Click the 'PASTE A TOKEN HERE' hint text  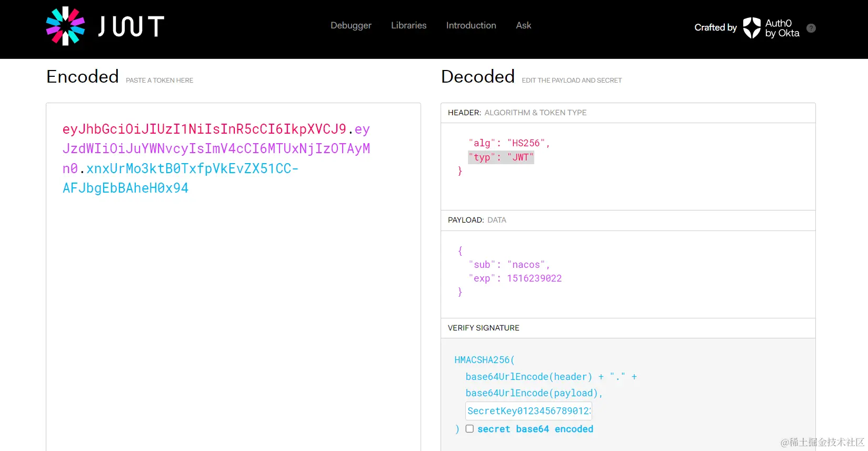click(159, 81)
